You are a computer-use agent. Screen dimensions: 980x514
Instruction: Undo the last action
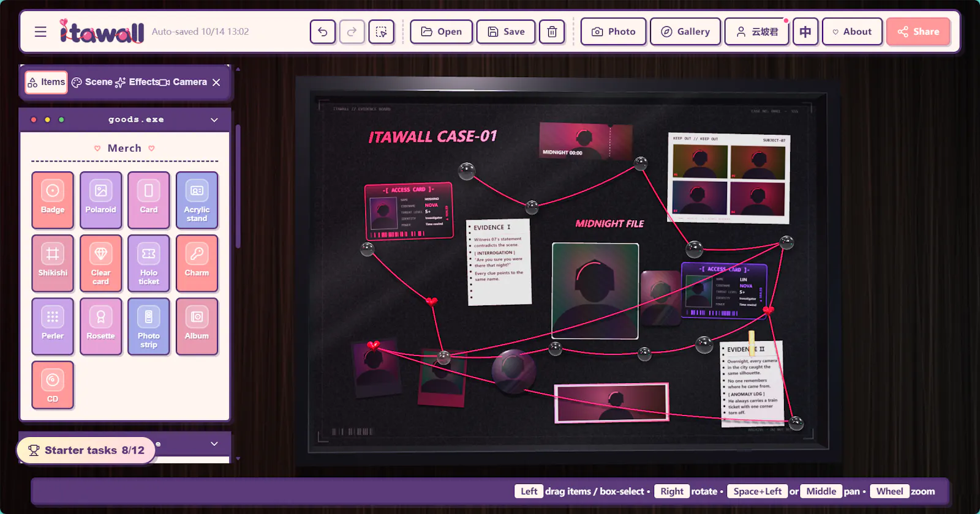point(323,32)
